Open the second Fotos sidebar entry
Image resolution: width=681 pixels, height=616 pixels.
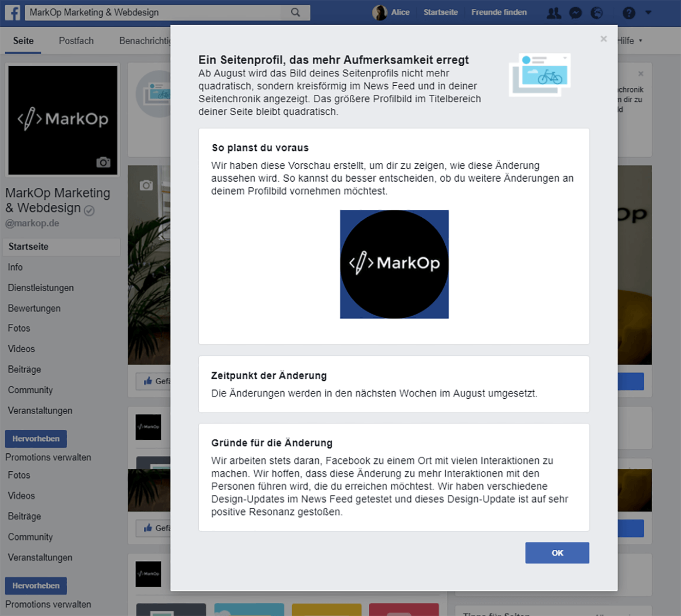19,475
